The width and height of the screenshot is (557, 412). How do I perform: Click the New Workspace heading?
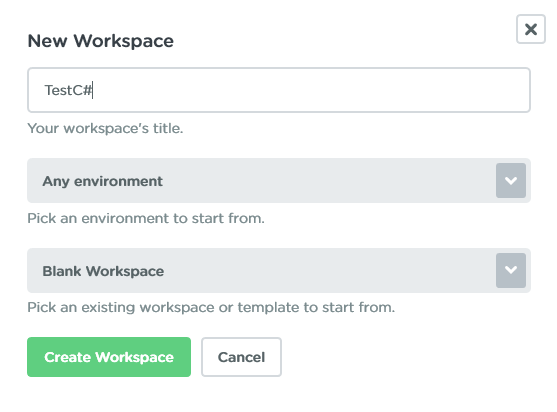[101, 41]
